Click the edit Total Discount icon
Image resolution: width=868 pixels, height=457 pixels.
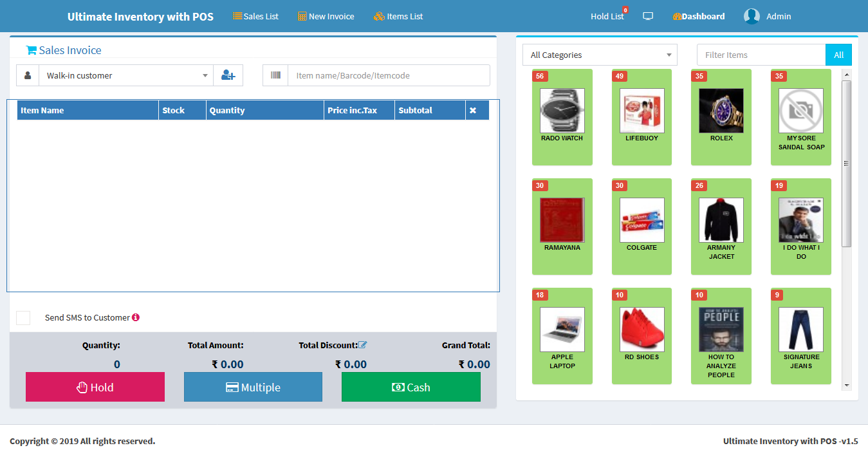click(362, 345)
